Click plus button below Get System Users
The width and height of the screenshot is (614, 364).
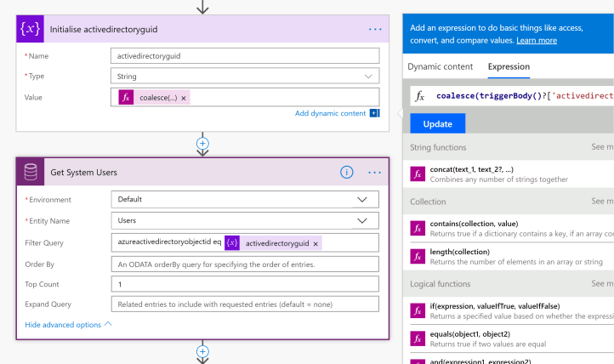(x=202, y=350)
